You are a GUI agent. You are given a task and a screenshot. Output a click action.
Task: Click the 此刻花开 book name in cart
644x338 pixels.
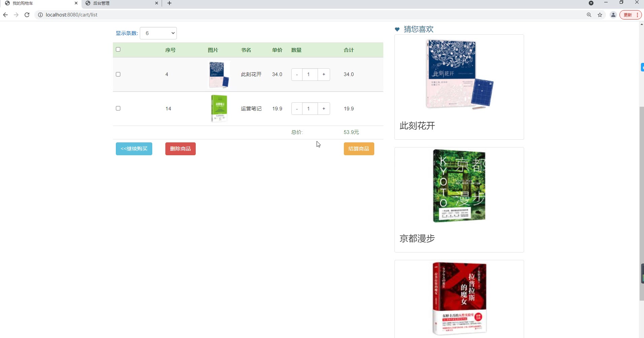coord(251,74)
